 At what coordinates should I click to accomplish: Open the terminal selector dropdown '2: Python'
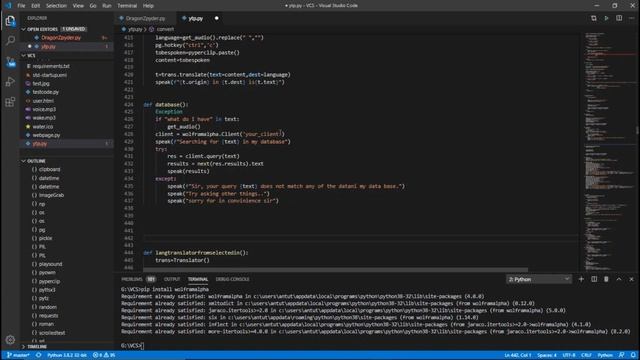(x=538, y=279)
